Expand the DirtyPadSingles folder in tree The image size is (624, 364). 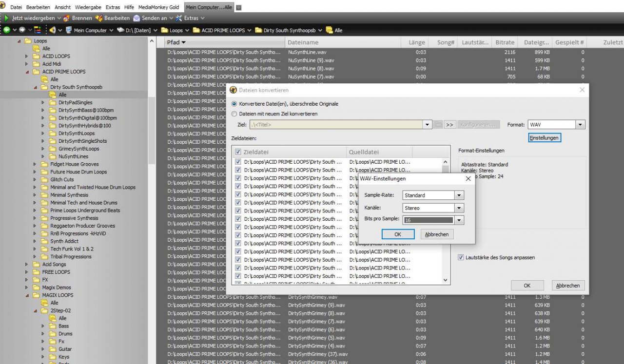pyautogui.click(x=43, y=103)
